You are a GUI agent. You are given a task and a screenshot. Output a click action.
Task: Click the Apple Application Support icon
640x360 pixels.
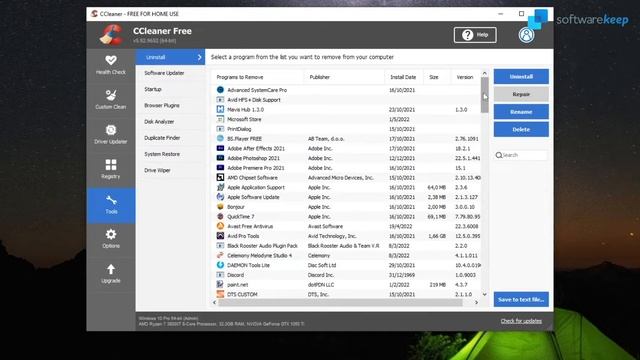coord(220,187)
